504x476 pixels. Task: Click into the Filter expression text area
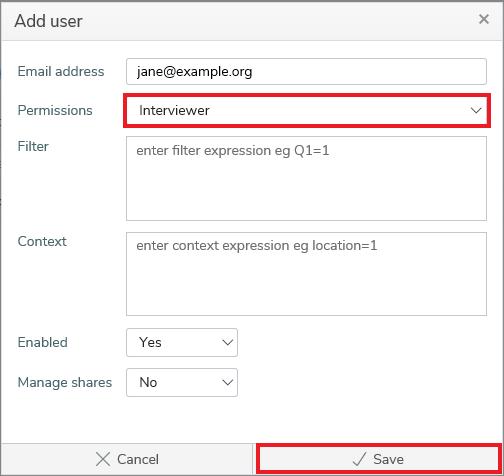coord(306,178)
